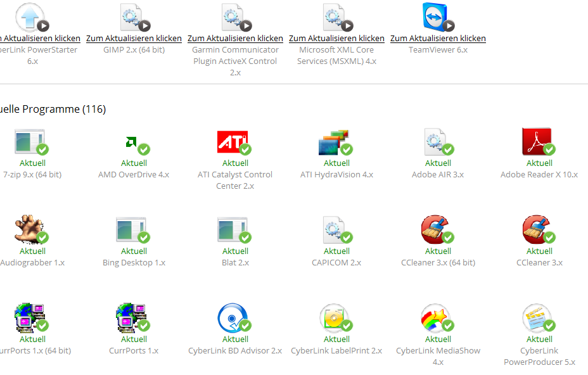Viewport: 588px width, 375px height.
Task: Click update link above GIMP 2.x
Action: 134,38
